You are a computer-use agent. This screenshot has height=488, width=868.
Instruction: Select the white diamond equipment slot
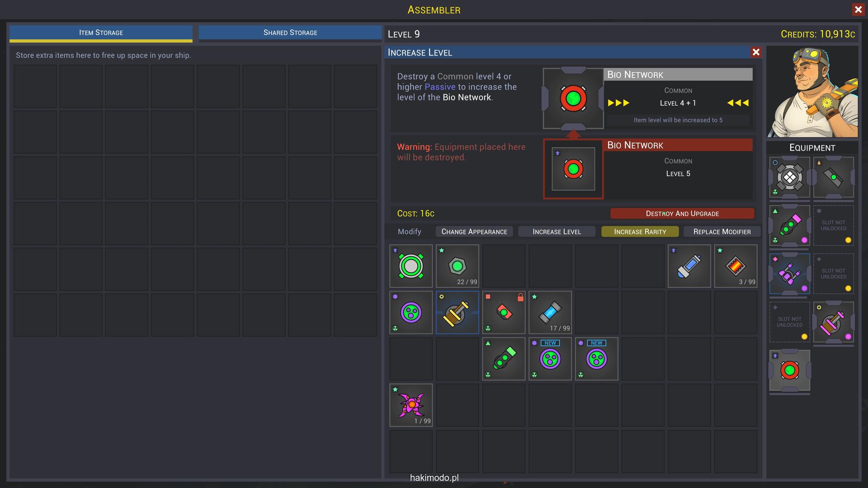click(x=789, y=177)
